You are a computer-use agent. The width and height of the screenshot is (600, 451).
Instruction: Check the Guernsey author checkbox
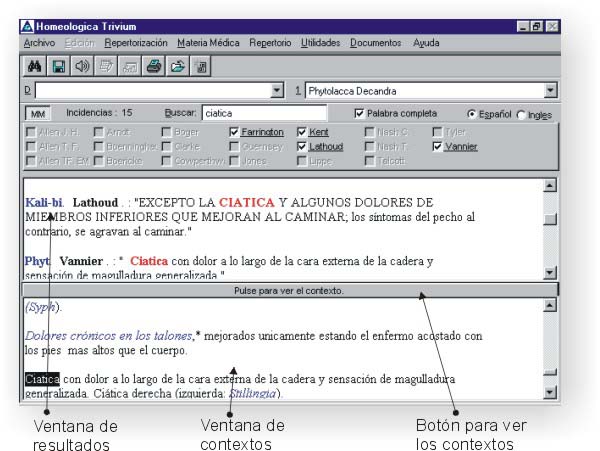point(234,147)
